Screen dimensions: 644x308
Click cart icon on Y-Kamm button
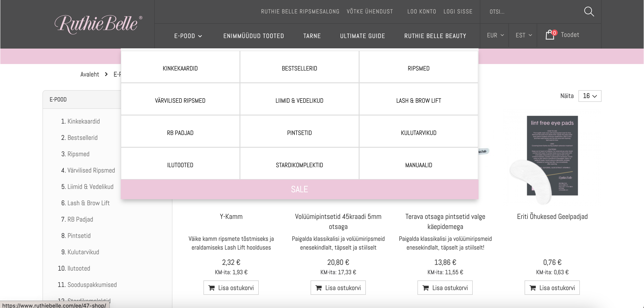click(212, 288)
